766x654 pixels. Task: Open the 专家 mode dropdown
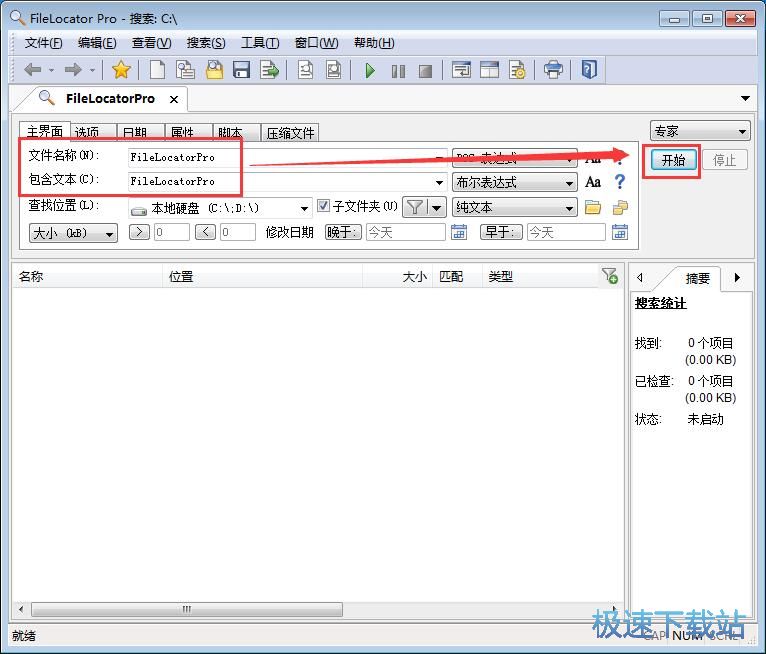click(x=699, y=131)
